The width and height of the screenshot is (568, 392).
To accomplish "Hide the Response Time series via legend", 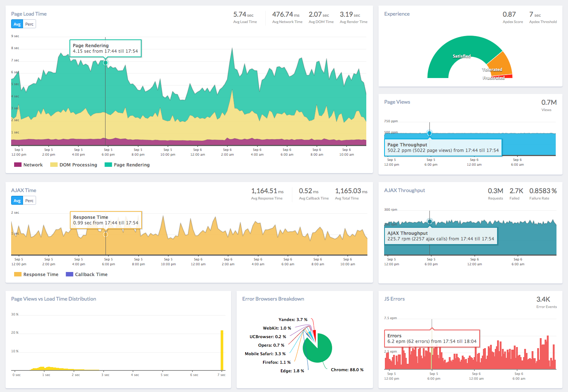I will [36, 275].
